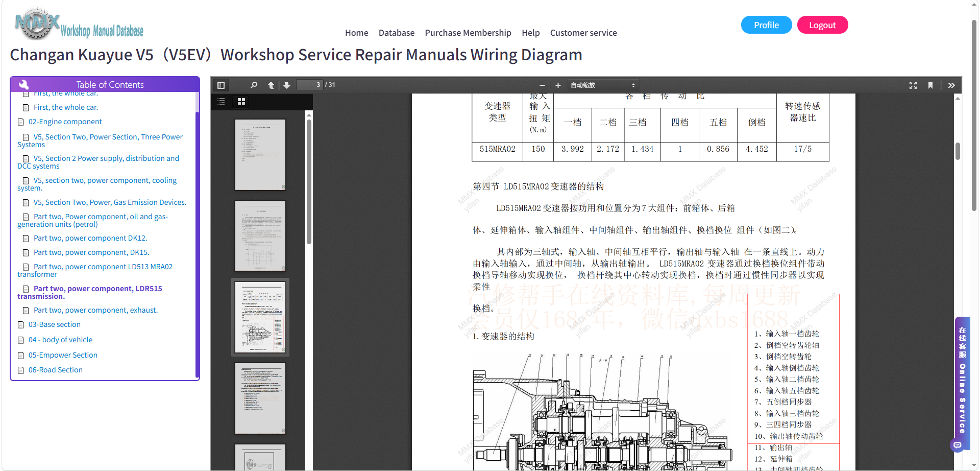Click the document icon beside 02-Engine component
Screen dimensions: 980x471
click(21, 122)
